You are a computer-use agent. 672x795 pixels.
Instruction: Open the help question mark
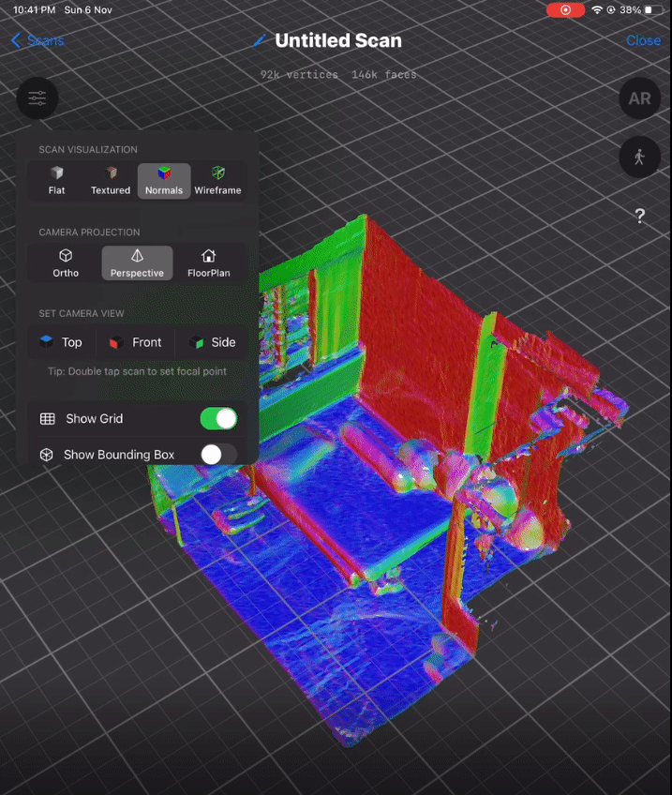(639, 217)
